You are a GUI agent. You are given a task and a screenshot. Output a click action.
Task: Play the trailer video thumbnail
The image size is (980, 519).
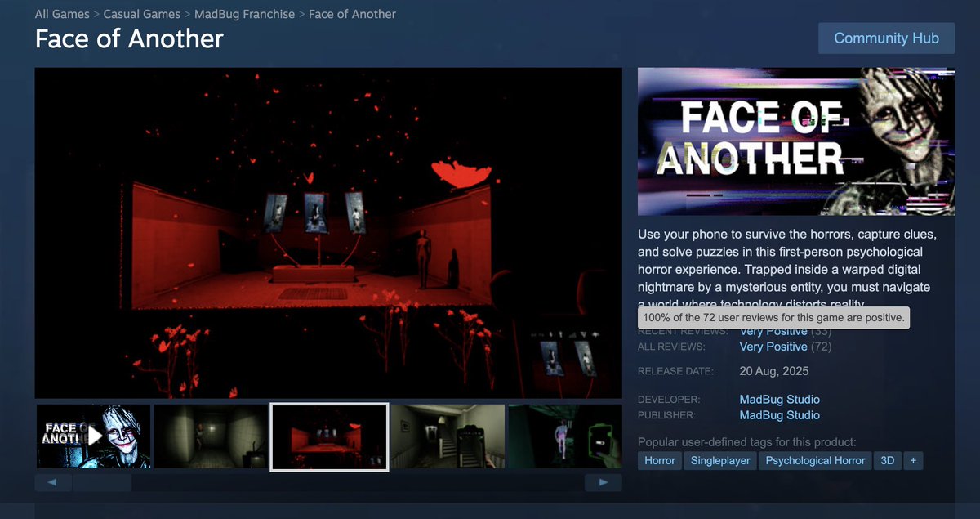click(x=93, y=436)
